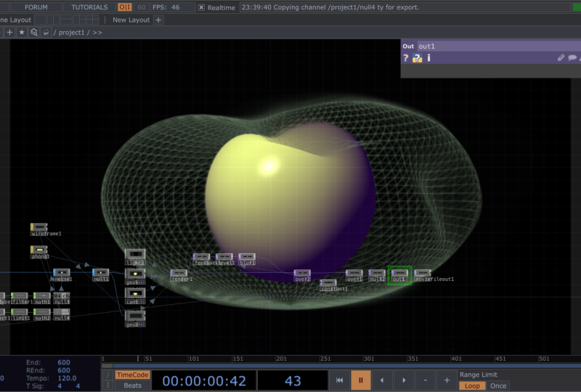Show operator info with the i icon
Image resolution: width=581 pixels, height=392 pixels.
tap(429, 58)
